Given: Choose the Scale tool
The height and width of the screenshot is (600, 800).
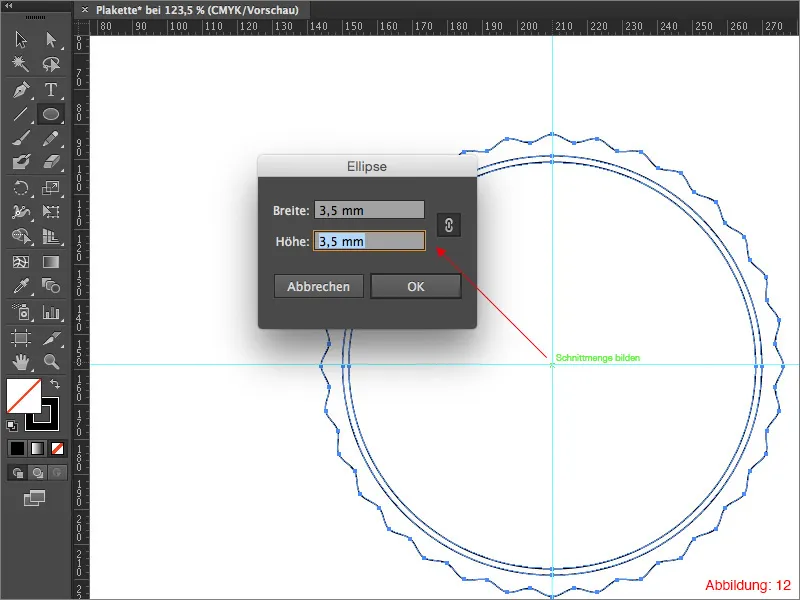Looking at the screenshot, I should [51, 188].
